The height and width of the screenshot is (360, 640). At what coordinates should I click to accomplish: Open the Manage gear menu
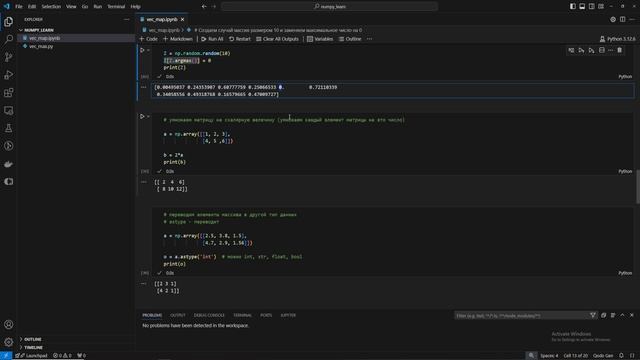[x=9, y=342]
